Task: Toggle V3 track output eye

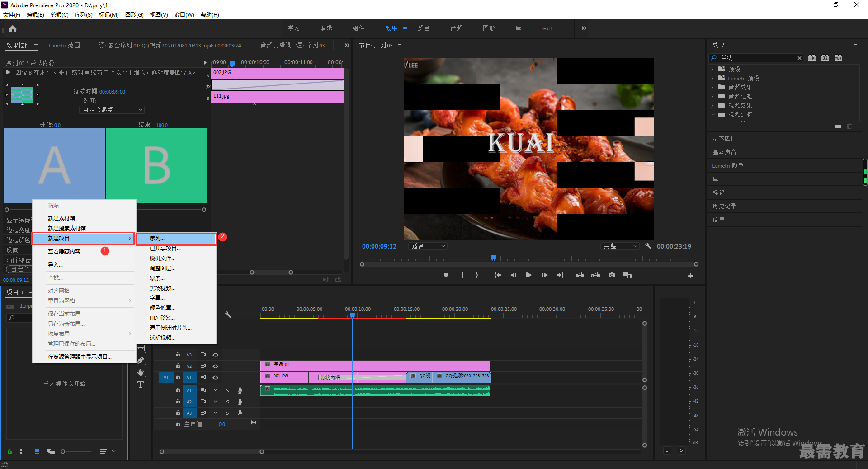Action: [216, 355]
